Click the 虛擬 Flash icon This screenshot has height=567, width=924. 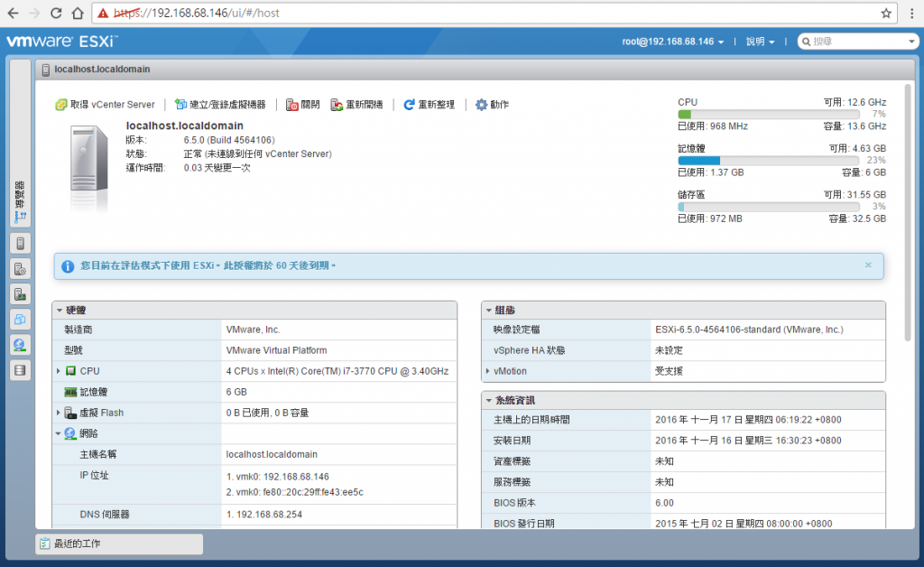click(70, 413)
